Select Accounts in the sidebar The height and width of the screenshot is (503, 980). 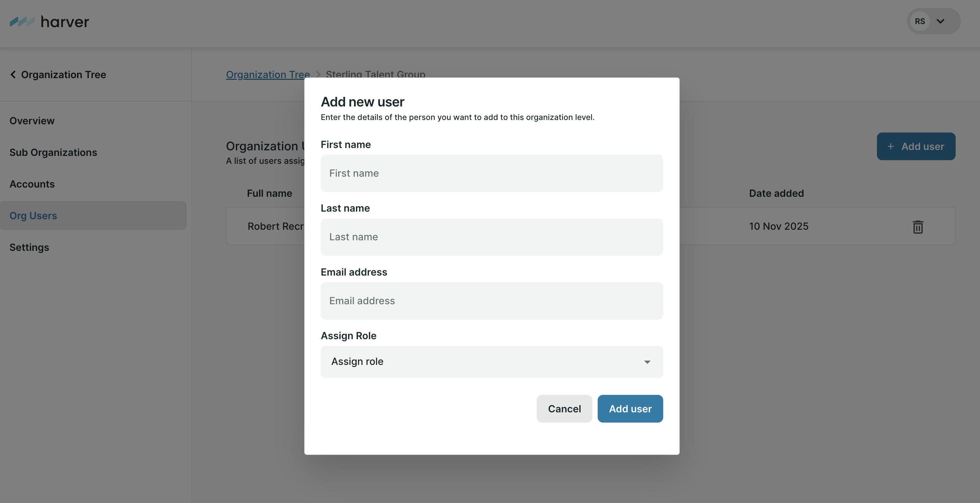click(x=32, y=184)
